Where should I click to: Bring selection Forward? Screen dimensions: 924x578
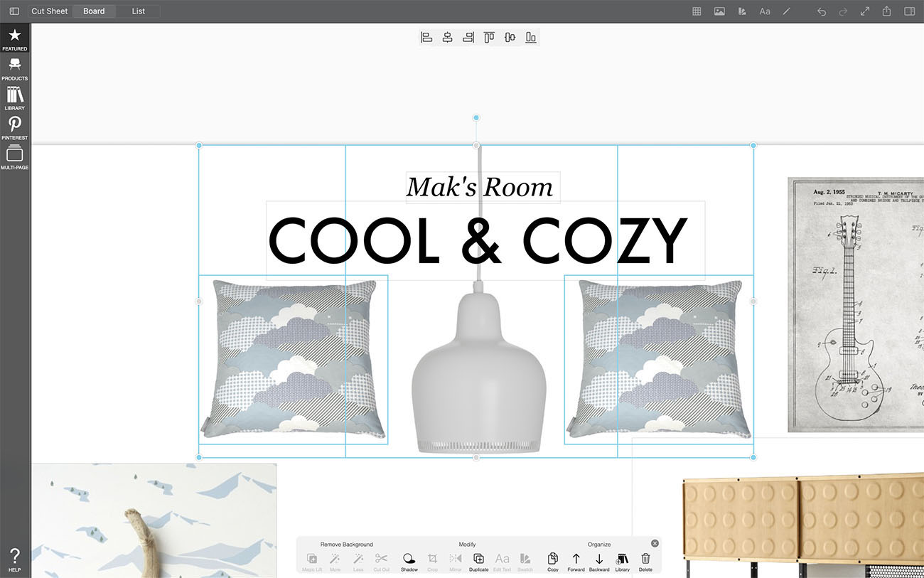(576, 560)
